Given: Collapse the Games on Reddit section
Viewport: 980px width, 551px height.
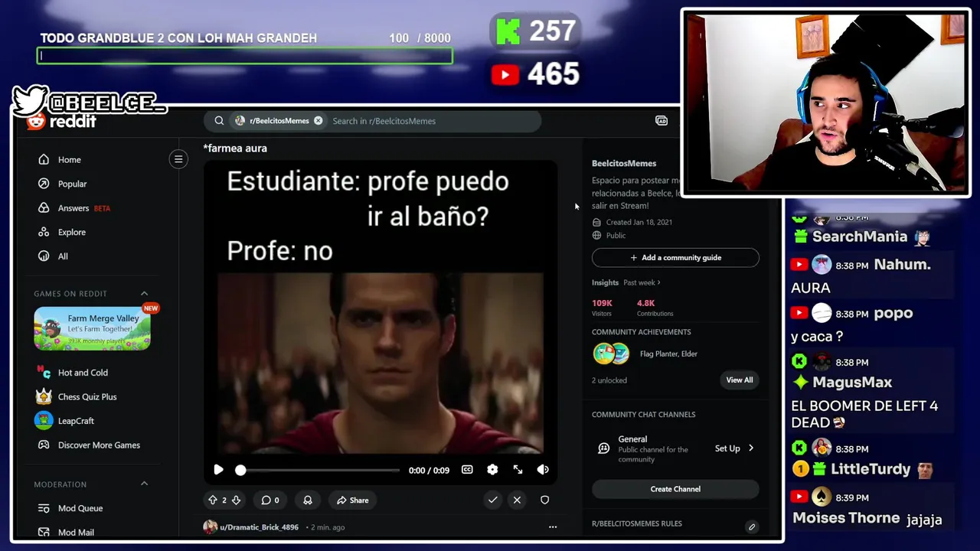Looking at the screenshot, I should pyautogui.click(x=144, y=294).
